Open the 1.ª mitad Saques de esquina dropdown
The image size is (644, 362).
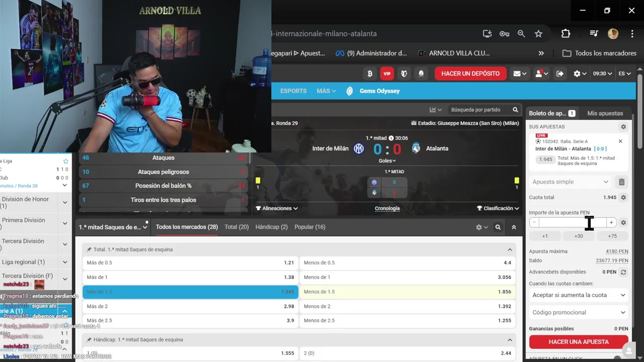tap(113, 227)
